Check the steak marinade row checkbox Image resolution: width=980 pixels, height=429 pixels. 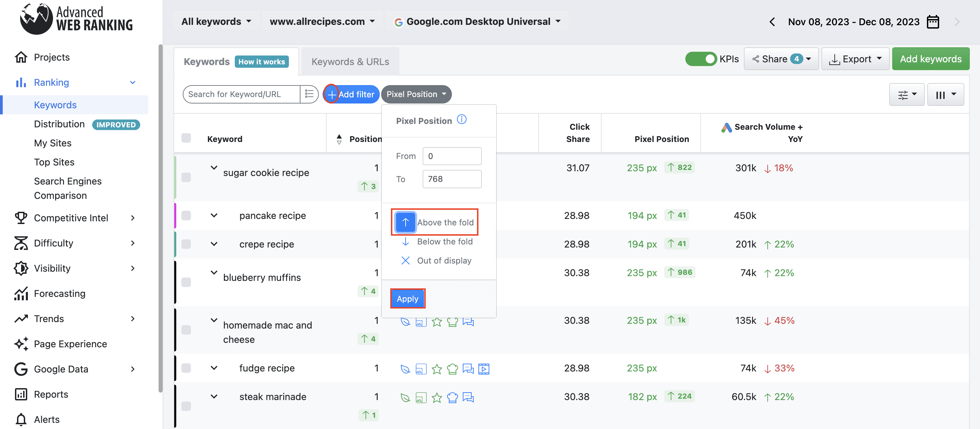(186, 406)
